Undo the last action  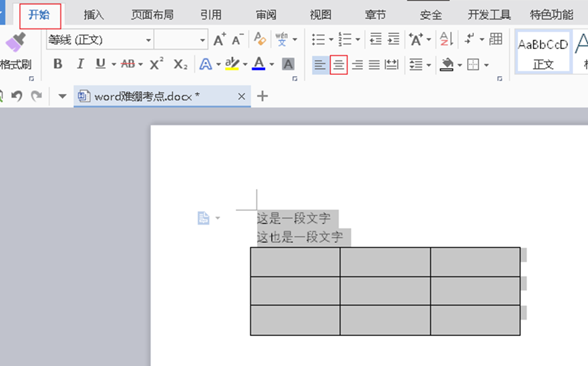coord(17,96)
